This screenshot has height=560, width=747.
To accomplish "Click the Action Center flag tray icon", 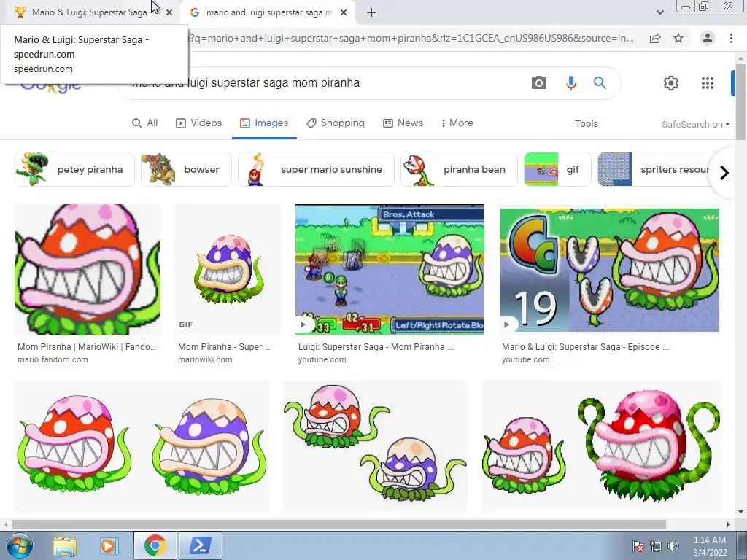I will [x=638, y=546].
